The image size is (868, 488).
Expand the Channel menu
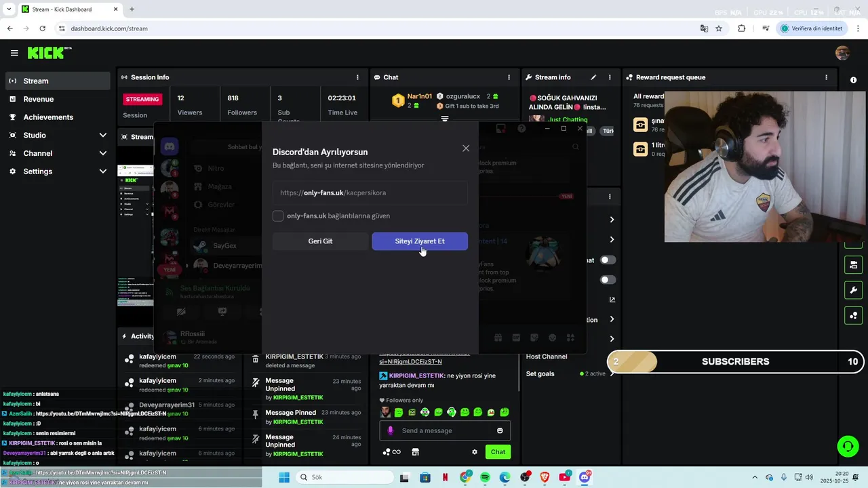[57, 153]
